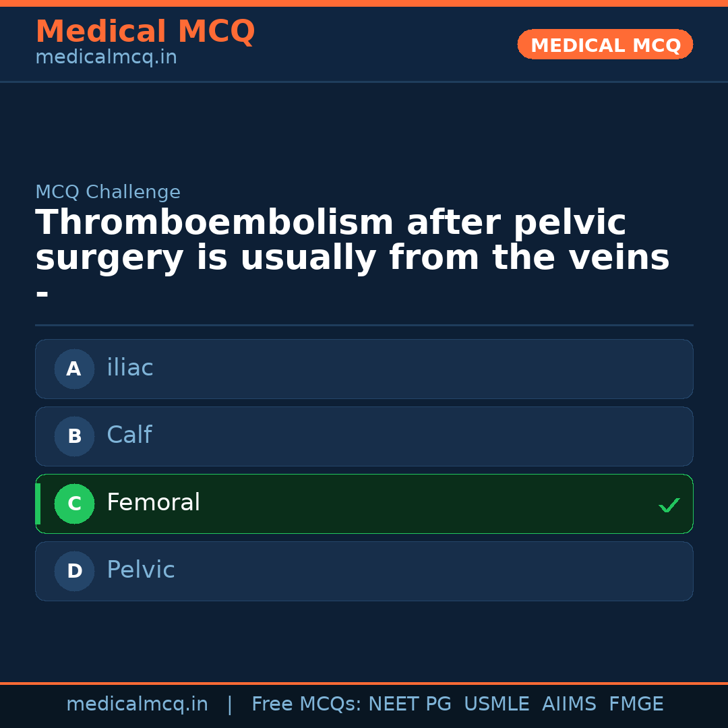
Task: Click the MCQ Challenge label icon area
Action: (108, 192)
